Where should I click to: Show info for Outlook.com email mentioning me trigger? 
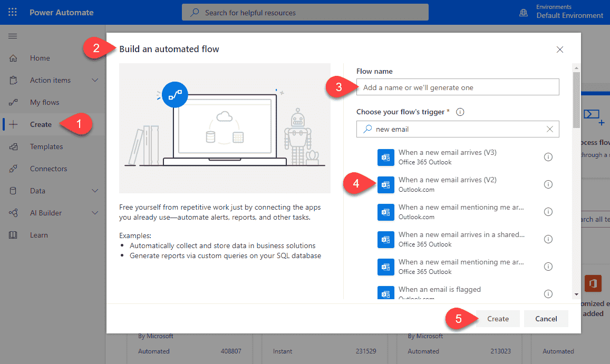[x=548, y=212]
